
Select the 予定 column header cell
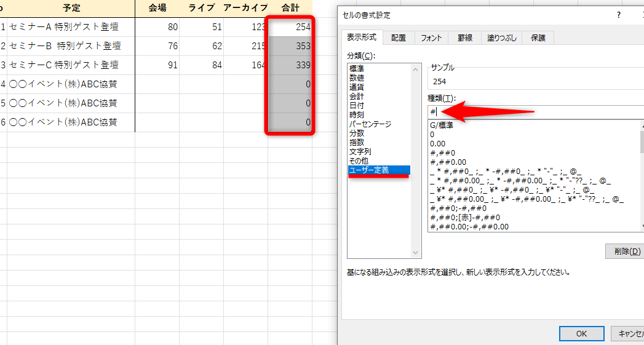(x=71, y=8)
